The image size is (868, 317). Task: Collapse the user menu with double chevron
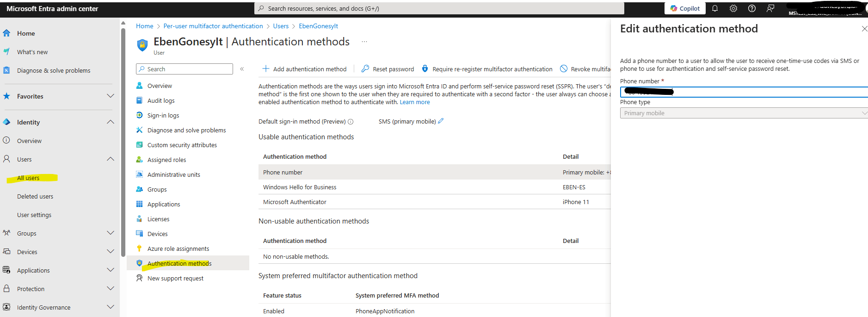(242, 69)
